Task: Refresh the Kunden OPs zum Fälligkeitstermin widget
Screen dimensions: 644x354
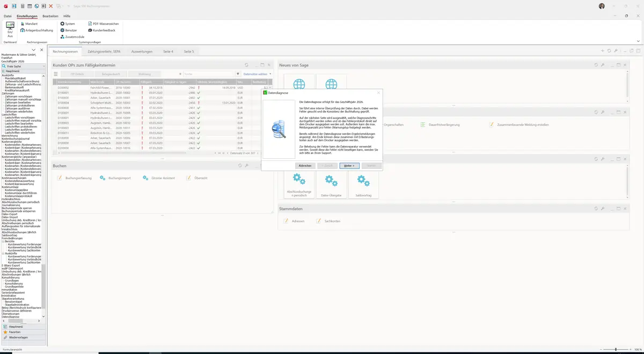Action: click(247, 65)
